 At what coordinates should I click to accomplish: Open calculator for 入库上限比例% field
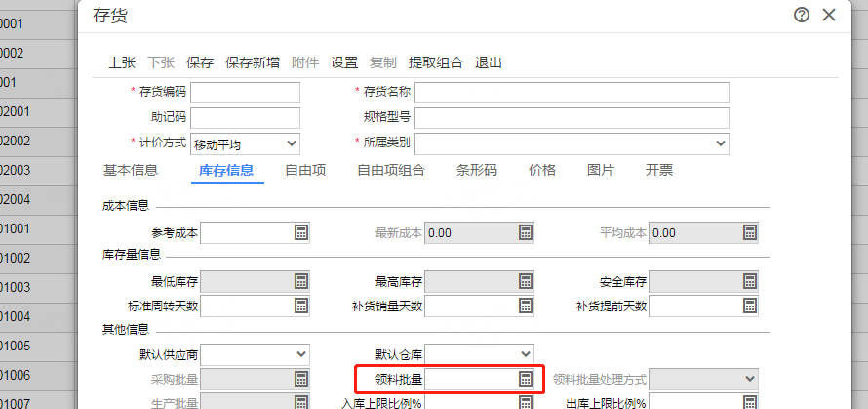(526, 402)
